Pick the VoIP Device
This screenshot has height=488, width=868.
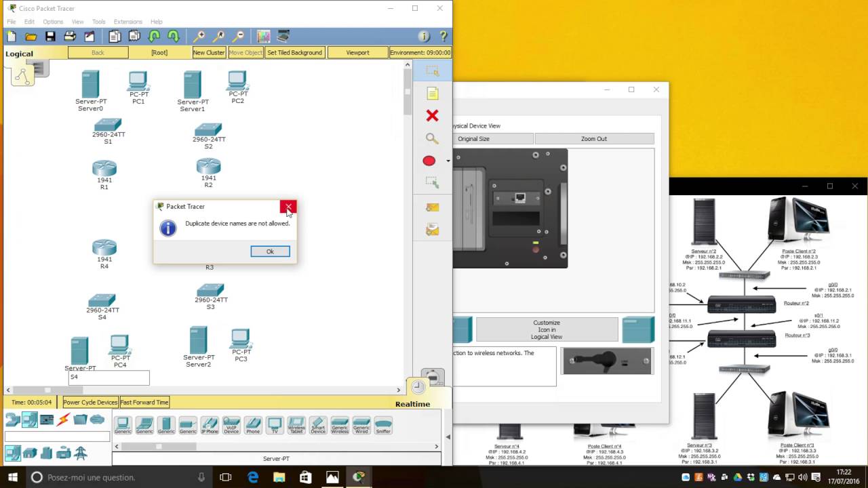click(231, 426)
